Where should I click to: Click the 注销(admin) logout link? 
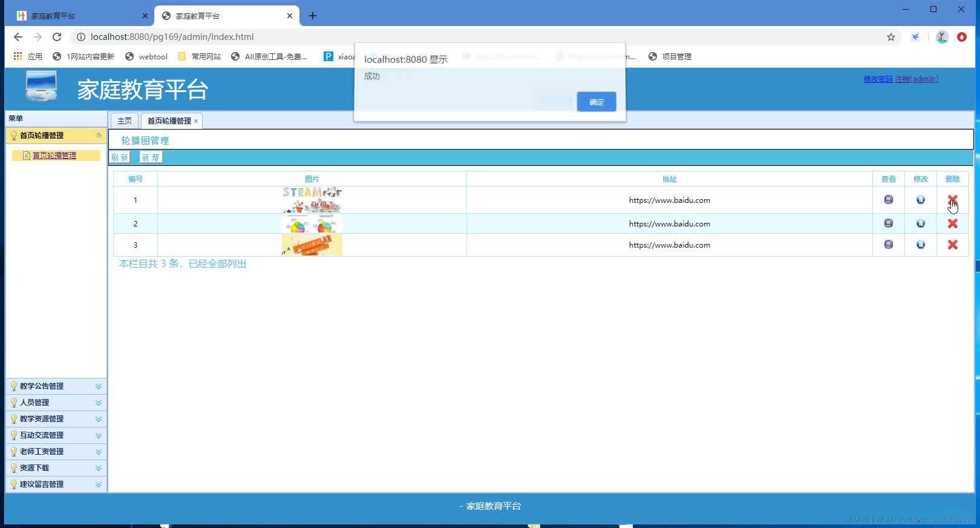coord(916,79)
